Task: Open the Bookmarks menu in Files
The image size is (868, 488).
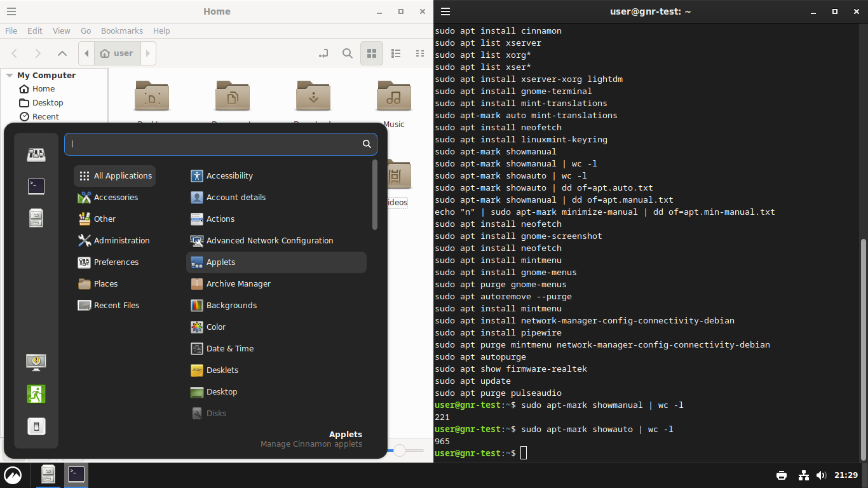Action: tap(121, 30)
